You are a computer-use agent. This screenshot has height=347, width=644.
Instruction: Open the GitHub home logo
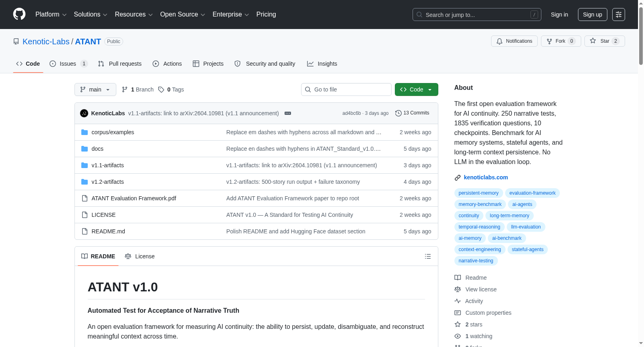pos(19,14)
